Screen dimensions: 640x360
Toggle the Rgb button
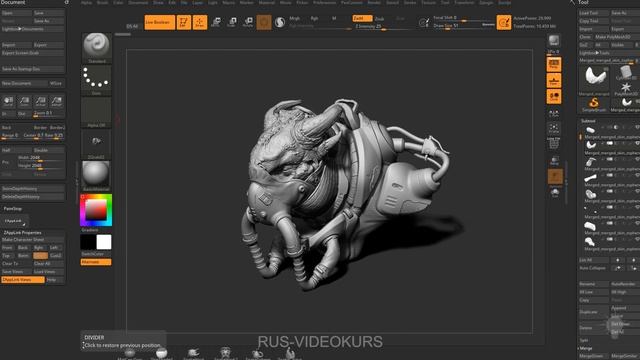point(314,18)
